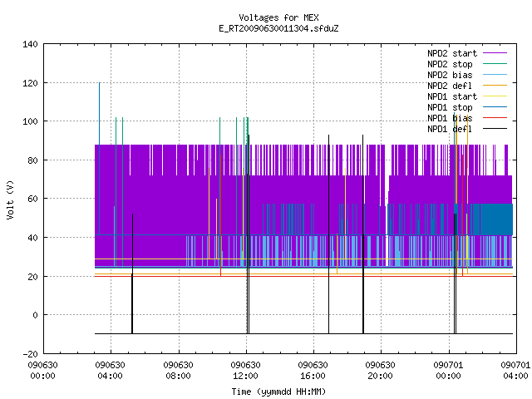Viewport: 532px width, 399px height.
Task: Pick the yellow line sample beside NPD1 start
Action: pyautogui.click(x=495, y=96)
